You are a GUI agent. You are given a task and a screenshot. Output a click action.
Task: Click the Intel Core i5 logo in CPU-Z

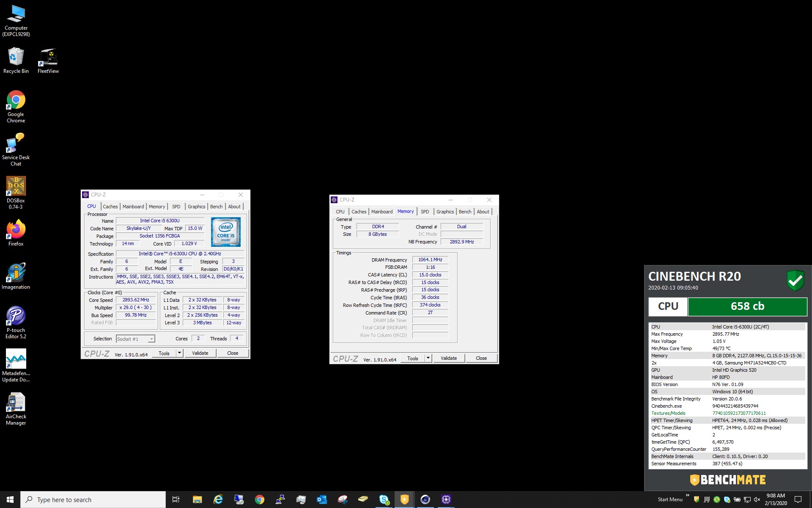(x=226, y=232)
